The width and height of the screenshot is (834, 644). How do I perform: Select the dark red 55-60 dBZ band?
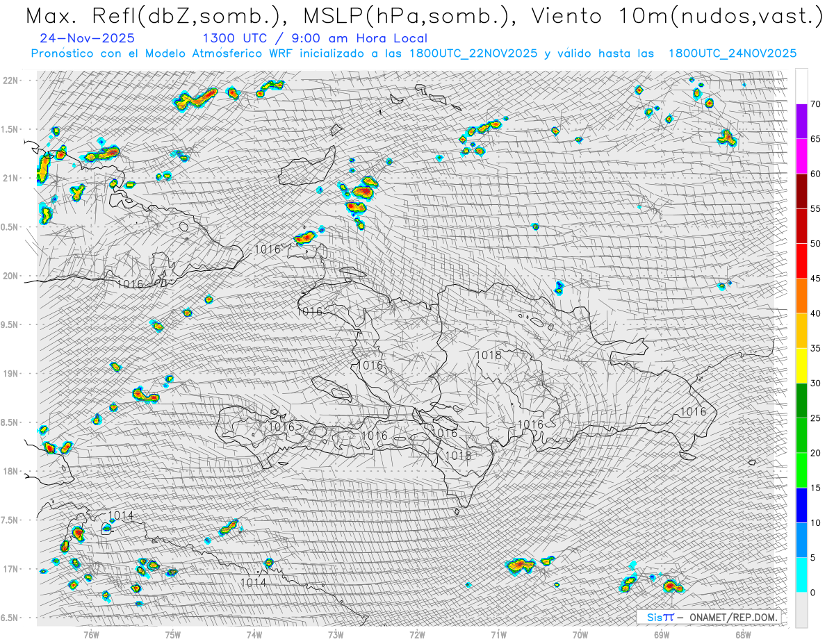point(801,191)
